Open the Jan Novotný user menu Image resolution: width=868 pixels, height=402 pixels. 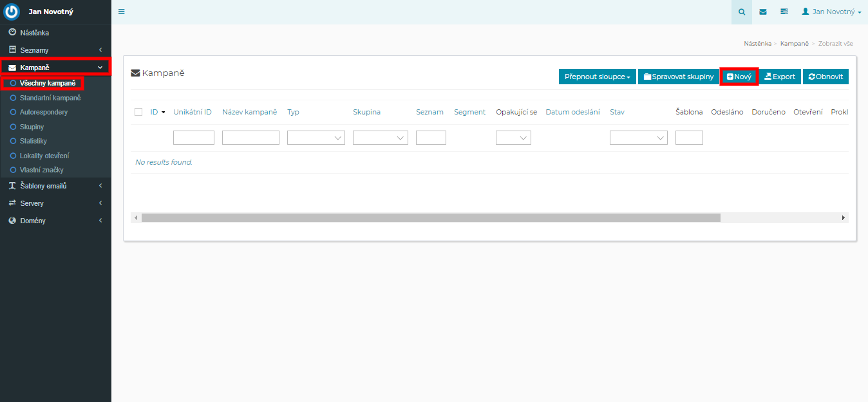[x=831, y=12]
